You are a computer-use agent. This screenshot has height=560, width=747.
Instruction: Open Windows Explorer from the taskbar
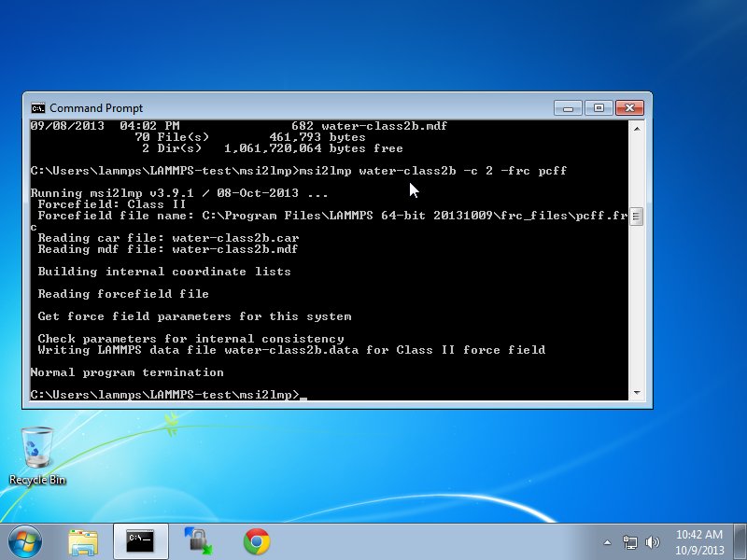pos(83,542)
